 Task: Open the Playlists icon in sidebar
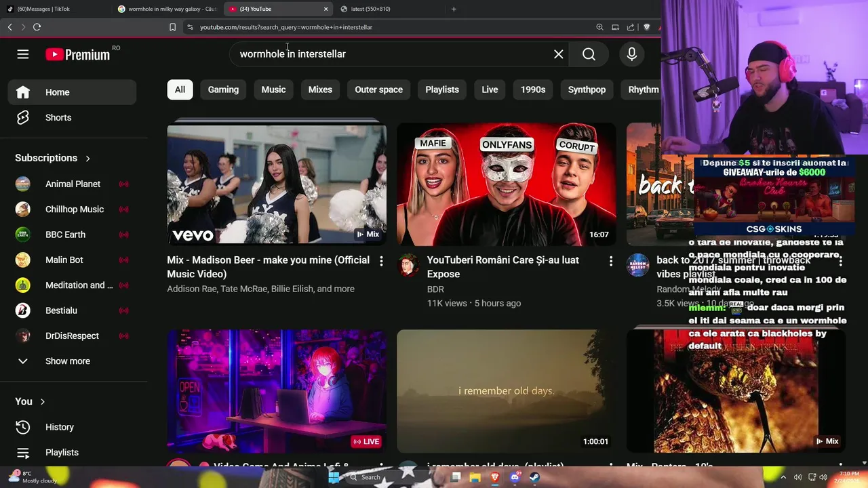click(23, 453)
